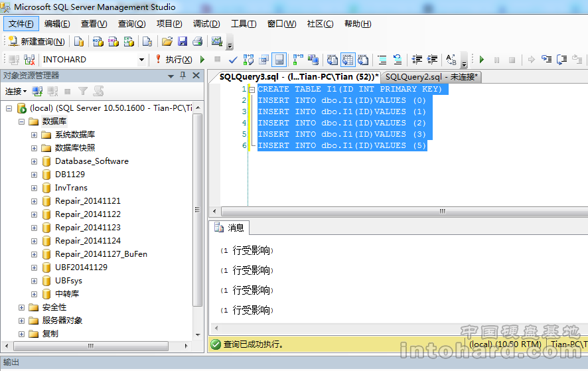The width and height of the screenshot is (588, 371).
Task: Click the Database Engine Query icon
Action: tap(79, 41)
